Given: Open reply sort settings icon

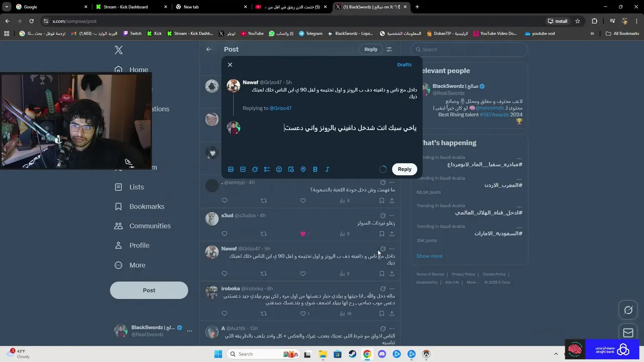Looking at the screenshot, I should (389, 49).
